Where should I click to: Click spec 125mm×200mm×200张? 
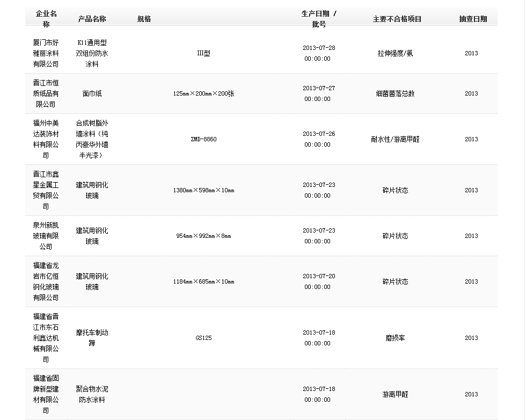[x=203, y=93]
